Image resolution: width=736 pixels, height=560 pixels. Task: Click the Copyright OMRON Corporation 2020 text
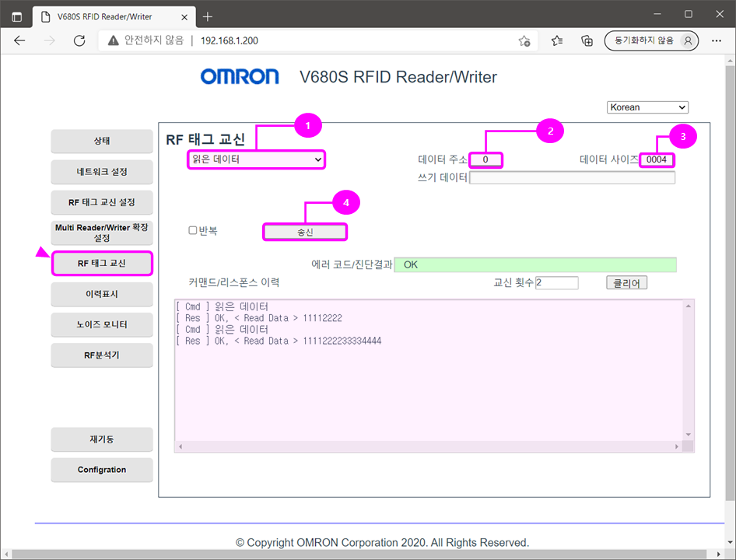pos(382,543)
